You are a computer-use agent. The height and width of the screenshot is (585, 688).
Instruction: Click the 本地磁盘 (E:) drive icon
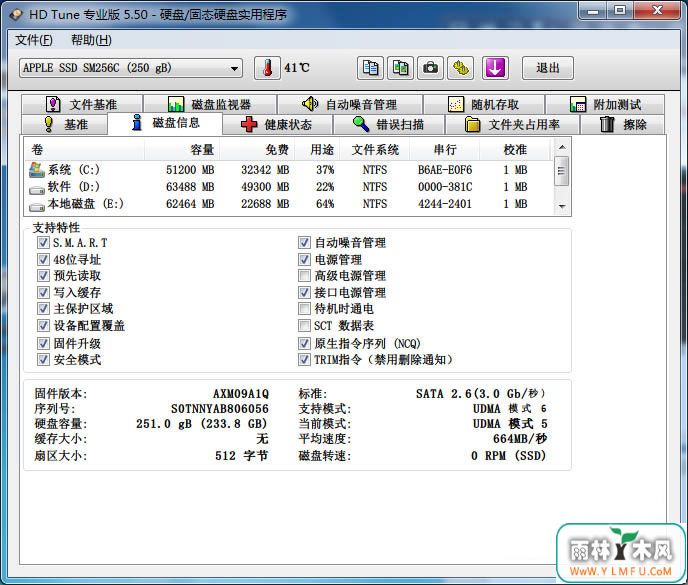[37, 206]
